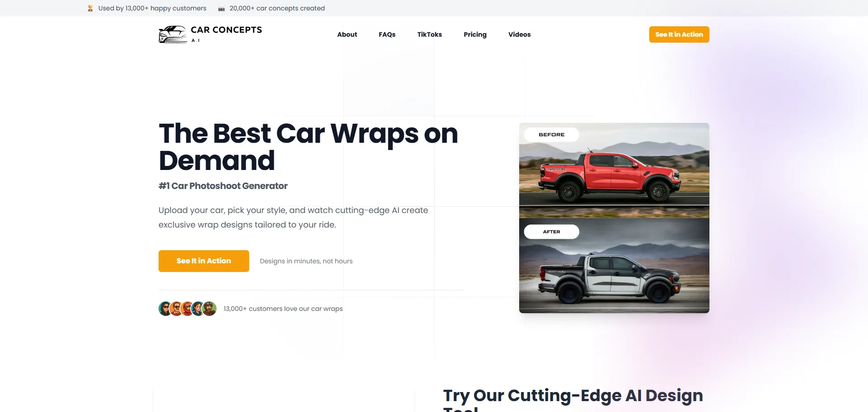Open the TikToks nav link
This screenshot has width=868, height=412.
pos(429,34)
